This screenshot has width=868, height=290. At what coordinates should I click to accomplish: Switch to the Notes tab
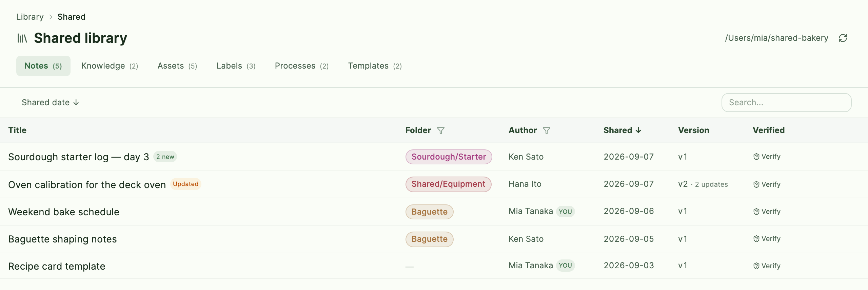(x=43, y=66)
